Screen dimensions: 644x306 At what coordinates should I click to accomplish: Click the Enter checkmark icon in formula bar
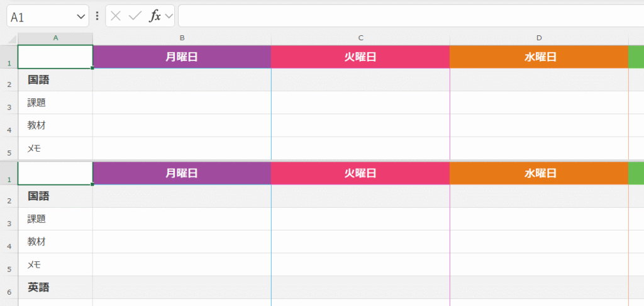pos(135,16)
